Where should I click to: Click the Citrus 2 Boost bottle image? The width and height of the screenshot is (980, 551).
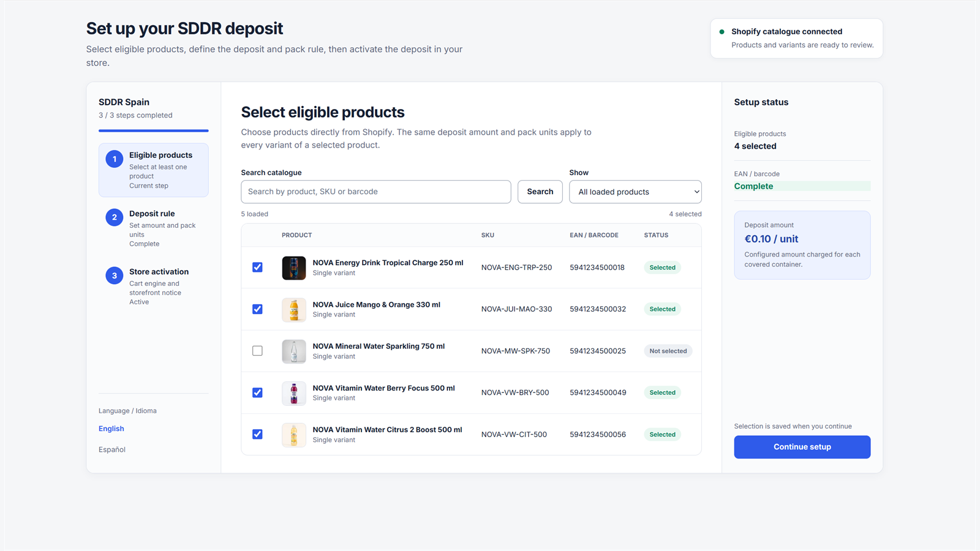(294, 435)
